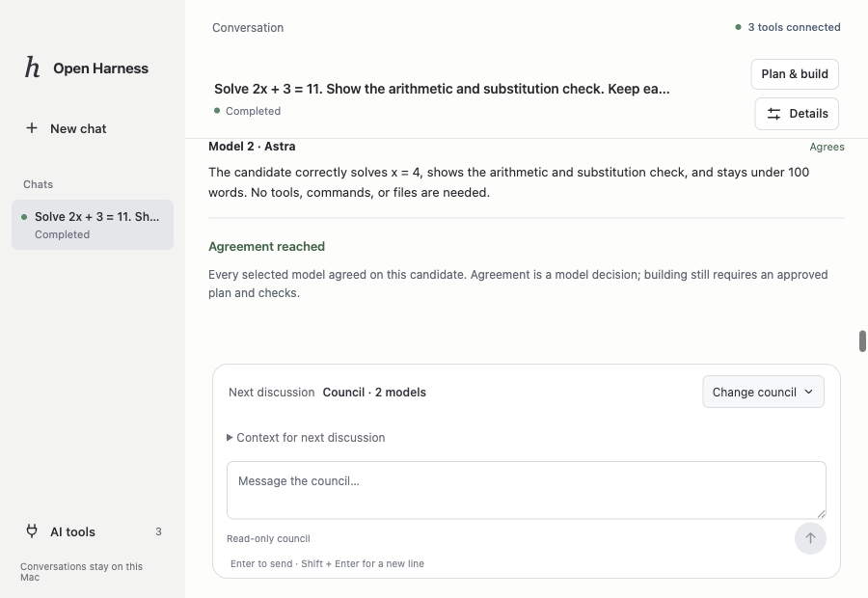The height and width of the screenshot is (598, 868).
Task: Click the Chats section label
Action: (39, 184)
